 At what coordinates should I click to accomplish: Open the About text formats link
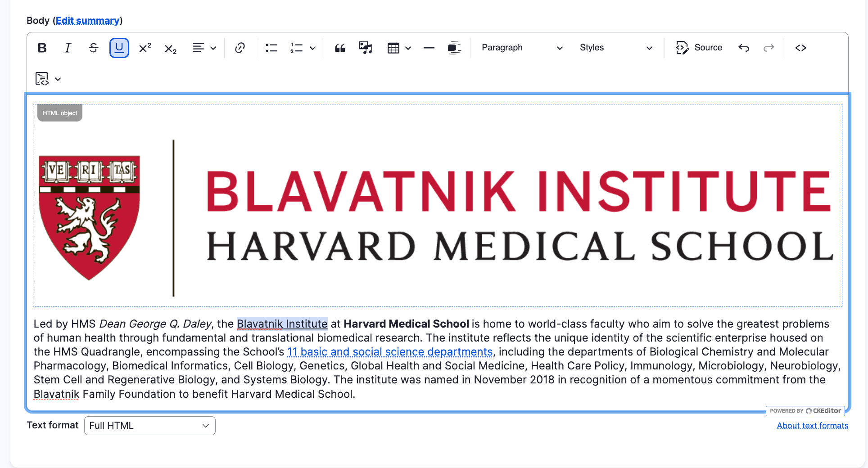tap(812, 426)
